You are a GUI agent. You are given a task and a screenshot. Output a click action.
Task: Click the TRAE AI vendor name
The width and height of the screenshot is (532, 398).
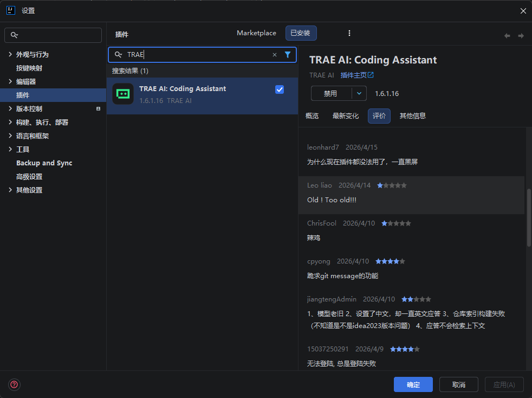(322, 75)
